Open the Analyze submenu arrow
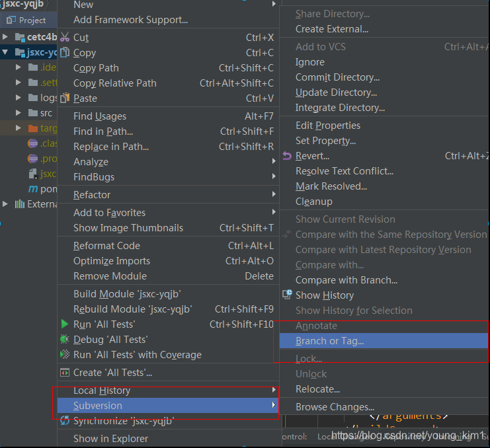Image resolution: width=490 pixels, height=448 pixels. pyautogui.click(x=274, y=161)
